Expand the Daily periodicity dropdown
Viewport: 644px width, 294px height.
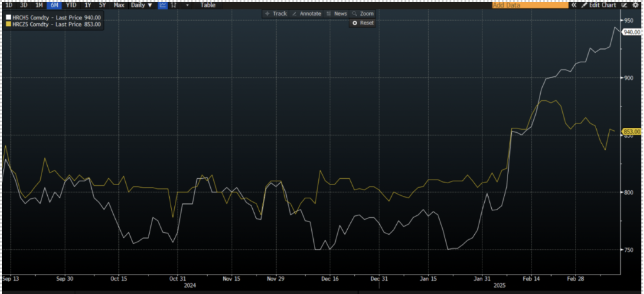[x=141, y=5]
